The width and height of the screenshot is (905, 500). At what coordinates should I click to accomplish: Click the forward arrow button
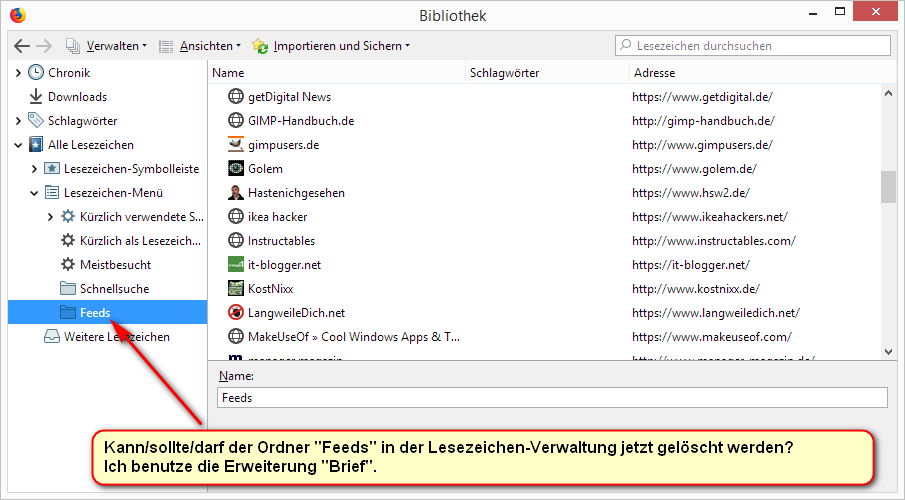click(44, 46)
